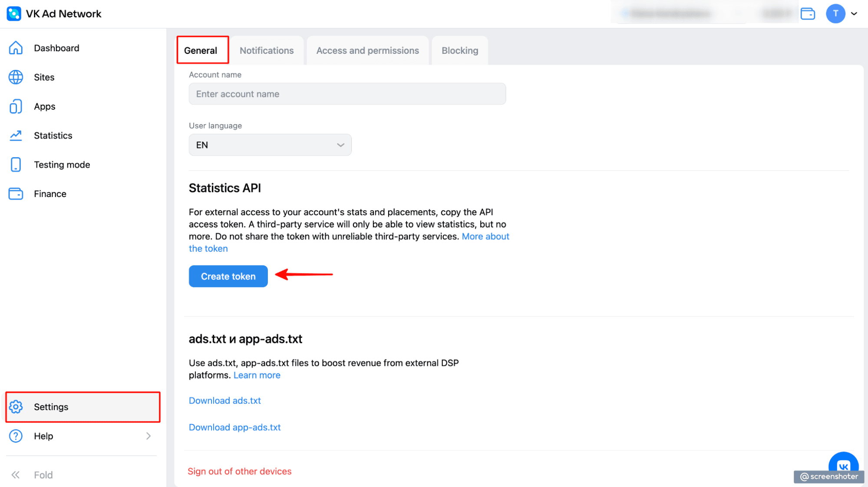Open the Finance wallet section
Image resolution: width=868 pixels, height=487 pixels.
(x=16, y=194)
